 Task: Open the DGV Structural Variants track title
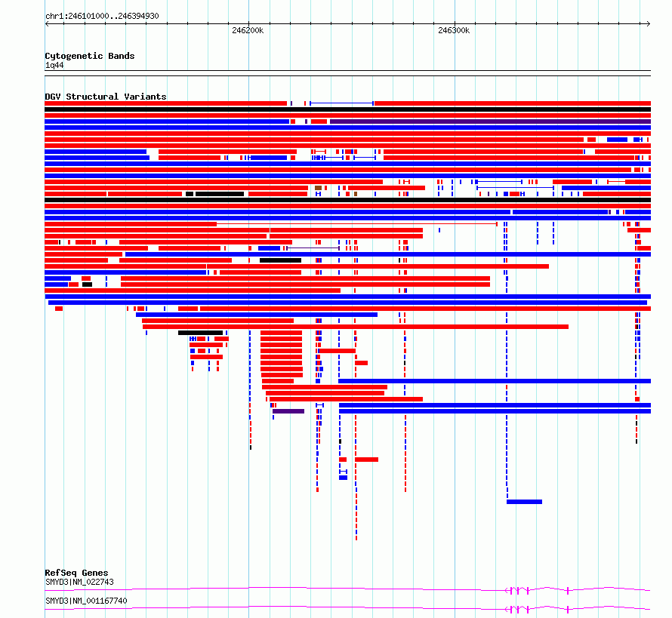[106, 97]
